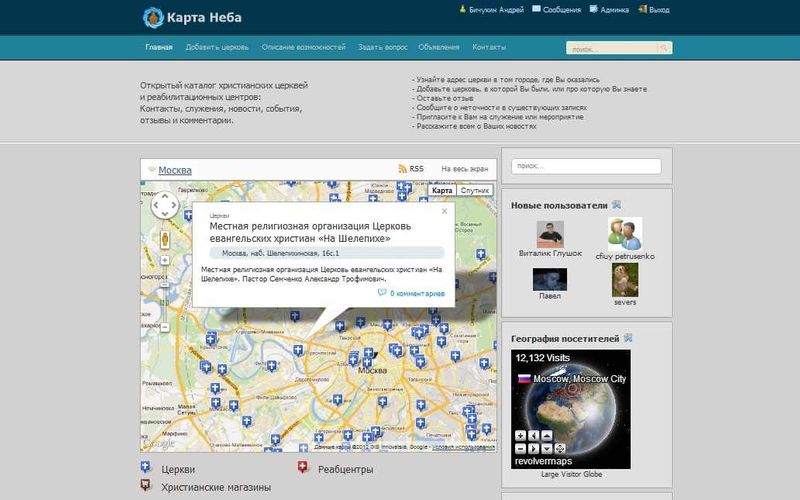
Task: Toggle the Реабцентры legend marker
Action: [303, 467]
